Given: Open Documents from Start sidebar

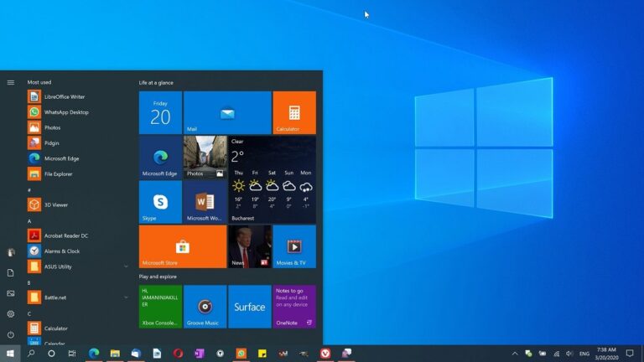Looking at the screenshot, I should pos(11,273).
